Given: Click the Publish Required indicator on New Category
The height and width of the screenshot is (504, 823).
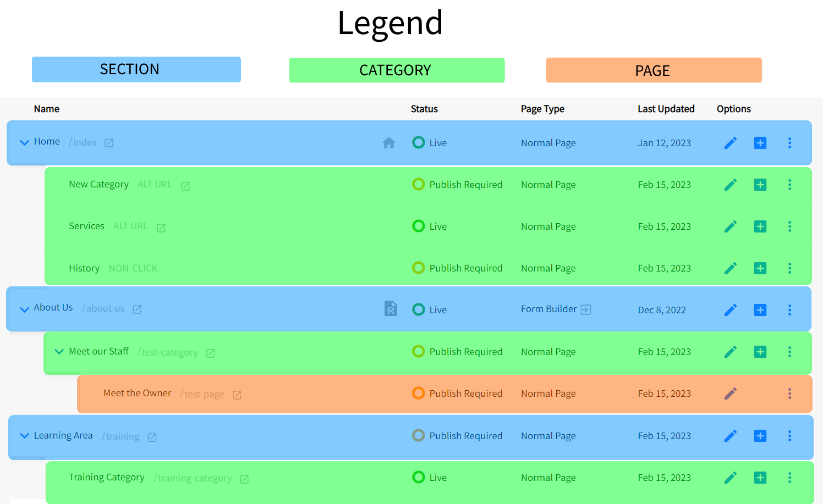Looking at the screenshot, I should coord(418,184).
